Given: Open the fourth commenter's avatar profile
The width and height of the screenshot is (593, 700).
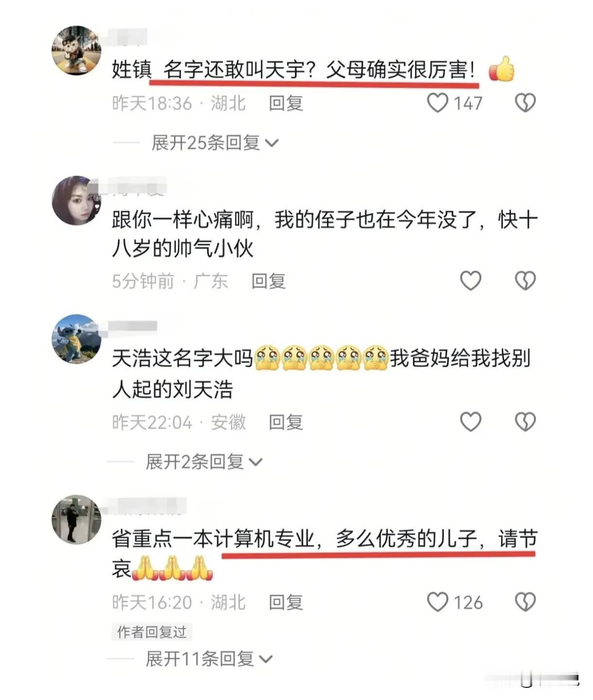Looking at the screenshot, I should [x=76, y=520].
